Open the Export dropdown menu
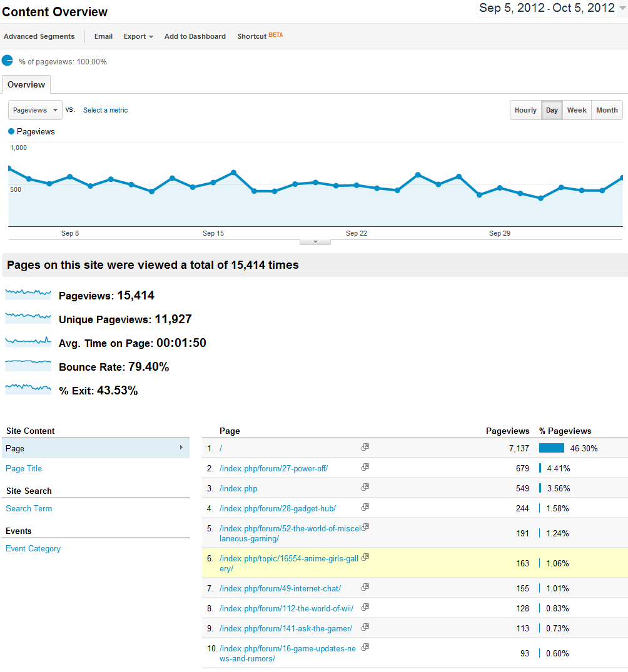The image size is (628, 672). coord(138,36)
